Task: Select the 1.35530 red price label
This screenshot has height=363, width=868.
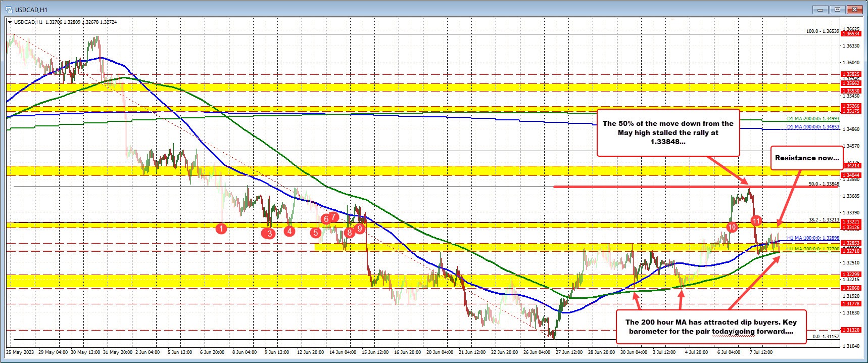Action: click(851, 91)
